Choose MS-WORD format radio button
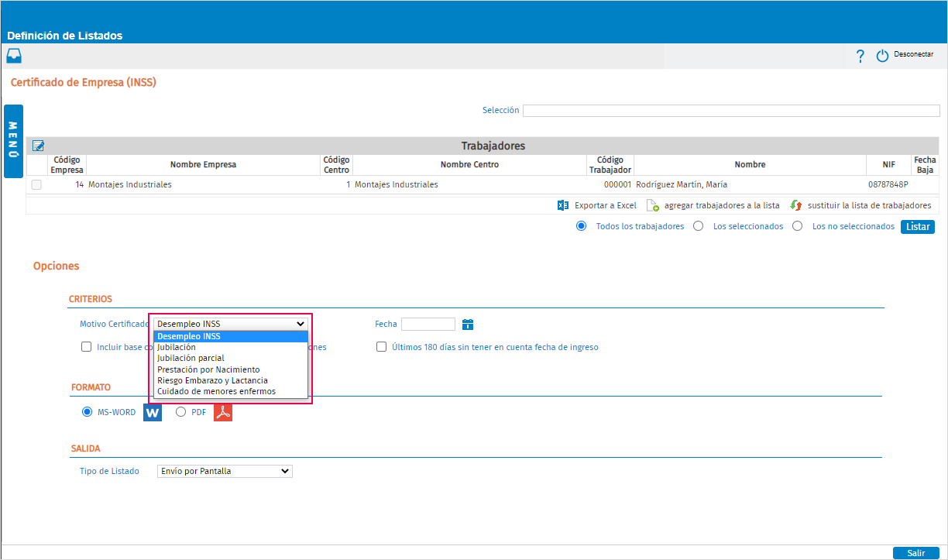Screen dimensions: 948x560 coord(87,412)
